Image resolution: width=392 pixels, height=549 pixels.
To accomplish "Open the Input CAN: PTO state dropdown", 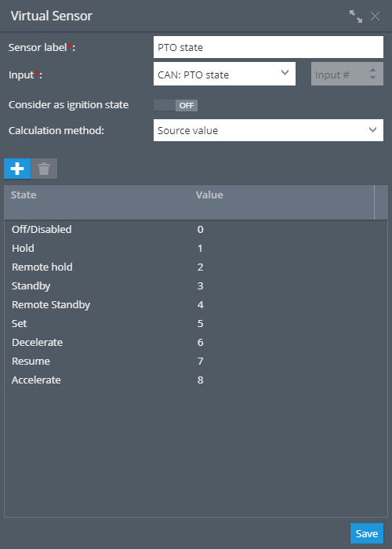I will tap(224, 74).
